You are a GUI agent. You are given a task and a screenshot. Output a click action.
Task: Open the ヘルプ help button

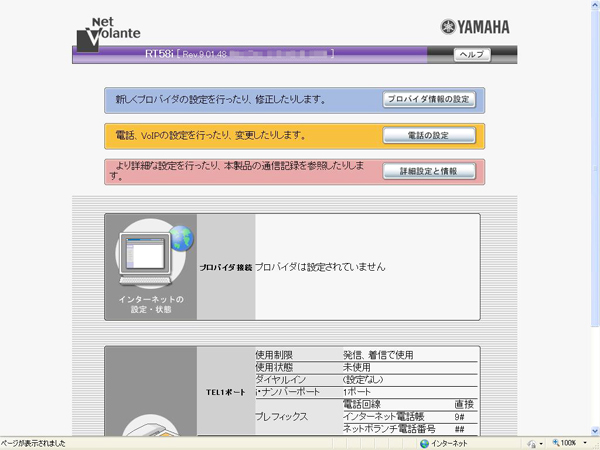pyautogui.click(x=472, y=54)
